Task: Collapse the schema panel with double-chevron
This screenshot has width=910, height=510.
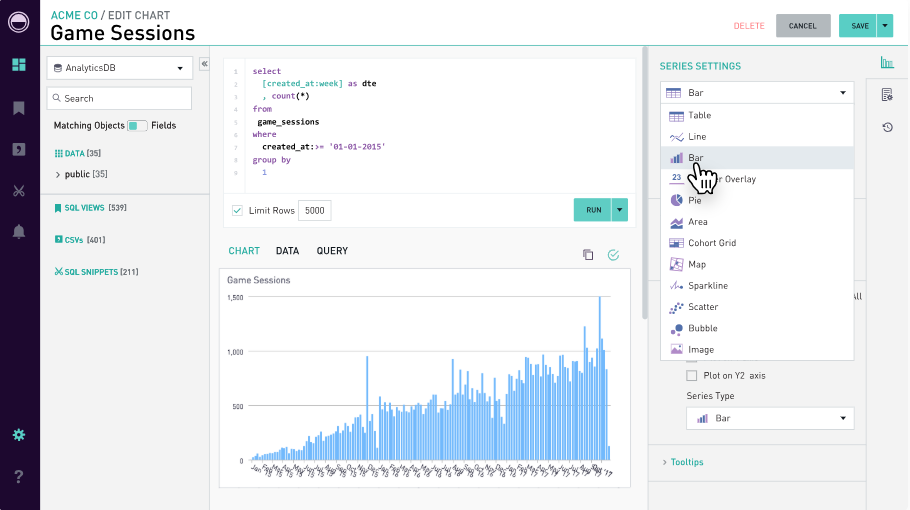Action: tap(204, 64)
